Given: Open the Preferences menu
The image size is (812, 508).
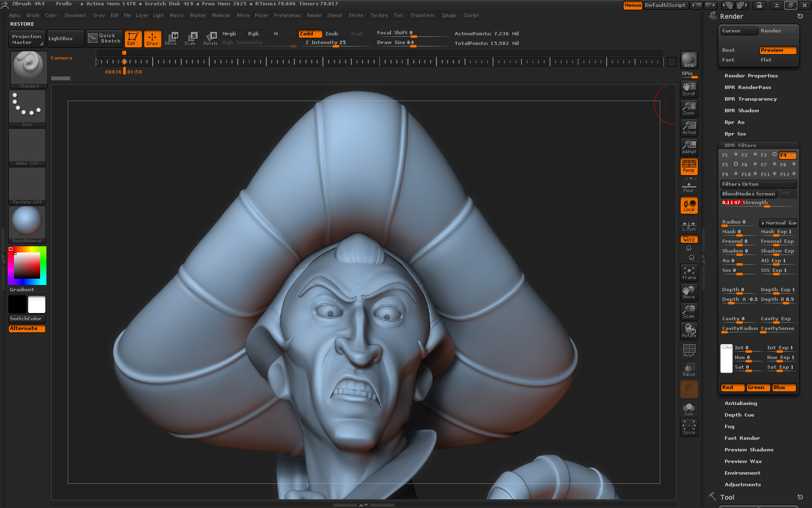Looking at the screenshot, I should 287,15.
